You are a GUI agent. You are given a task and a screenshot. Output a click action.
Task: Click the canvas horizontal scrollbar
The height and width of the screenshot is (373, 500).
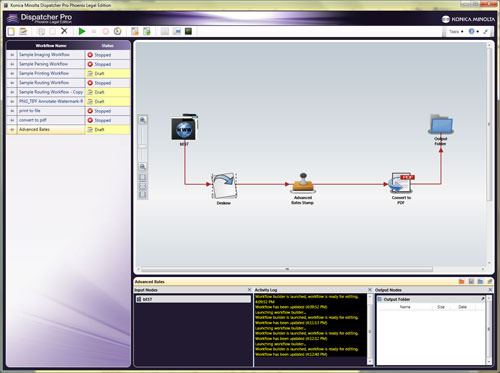click(x=287, y=269)
